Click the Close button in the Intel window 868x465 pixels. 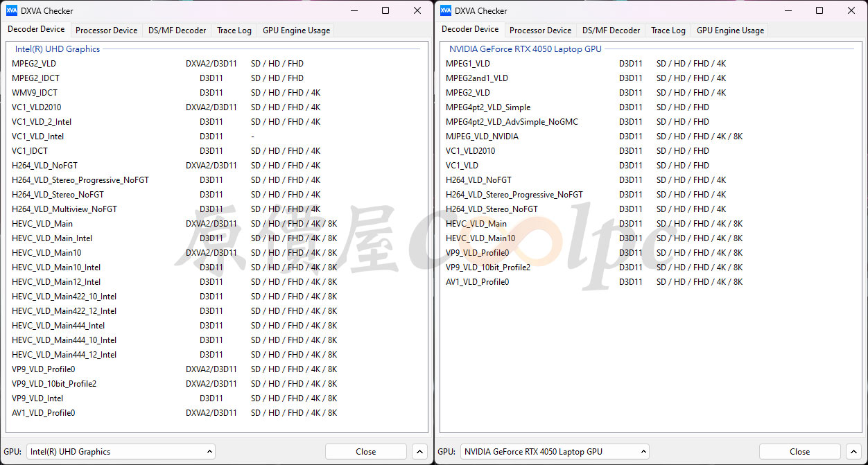(366, 451)
